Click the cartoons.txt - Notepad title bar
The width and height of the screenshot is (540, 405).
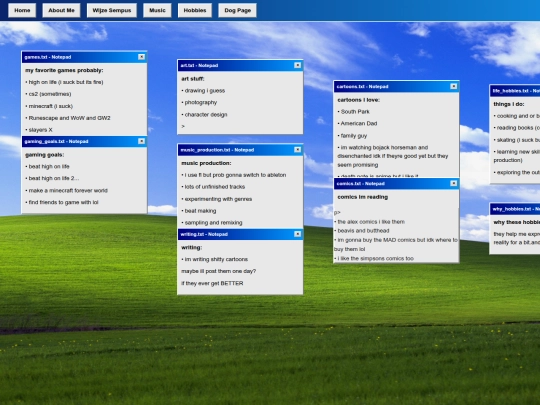click(396, 86)
